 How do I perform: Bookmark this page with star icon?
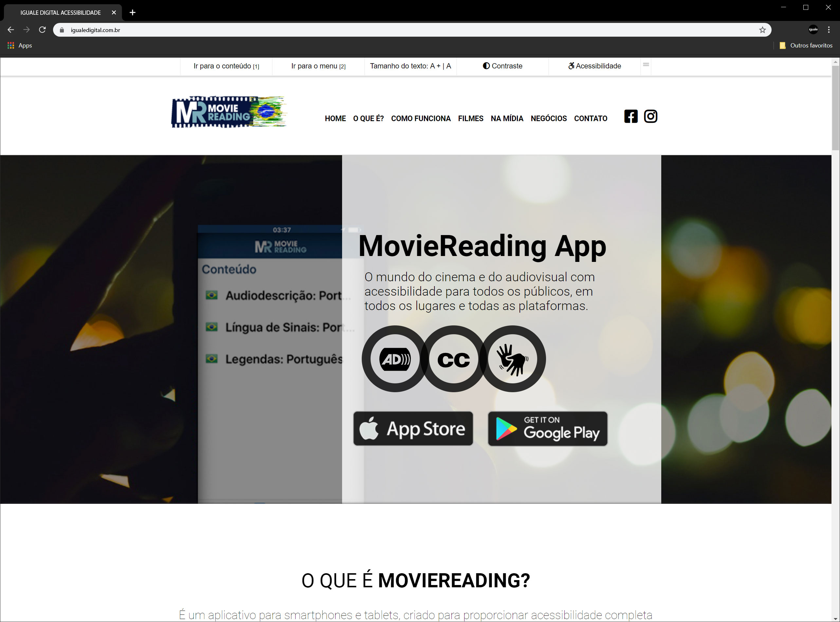click(x=762, y=30)
